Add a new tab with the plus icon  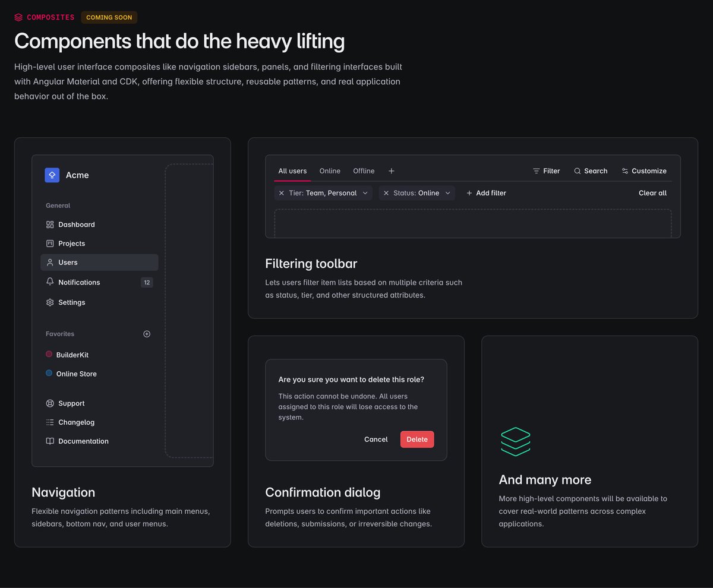click(392, 171)
